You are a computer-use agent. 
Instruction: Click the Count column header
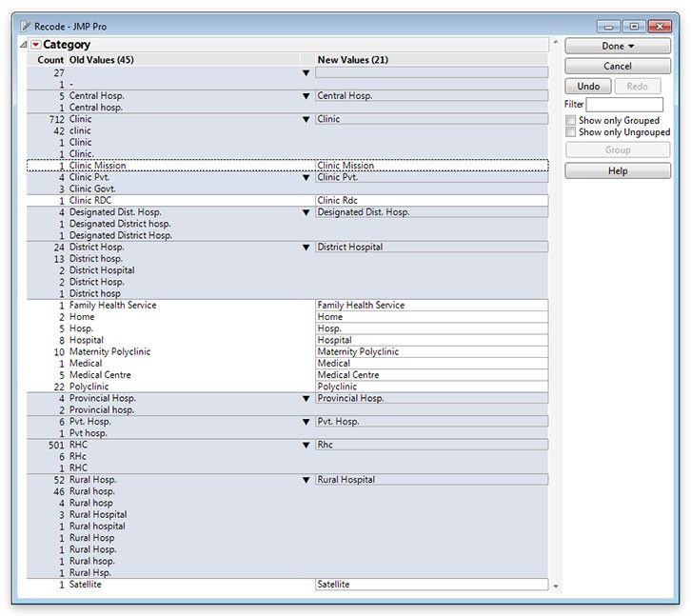pos(50,60)
